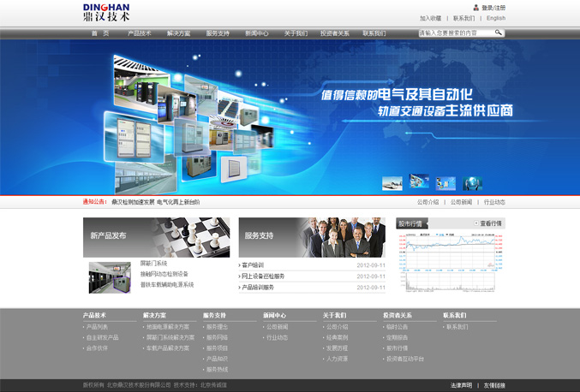Click the 服务支持 business team banner
Screen dimensions: 580x392
[312, 237]
